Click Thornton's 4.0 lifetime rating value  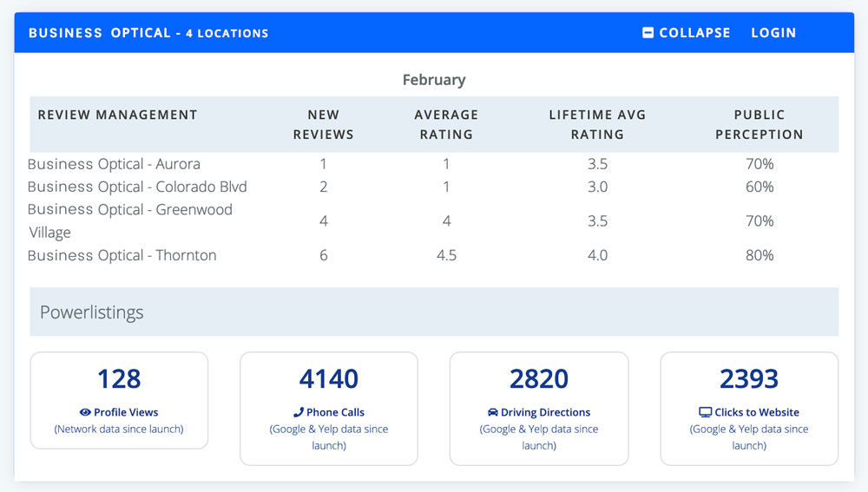click(x=597, y=255)
